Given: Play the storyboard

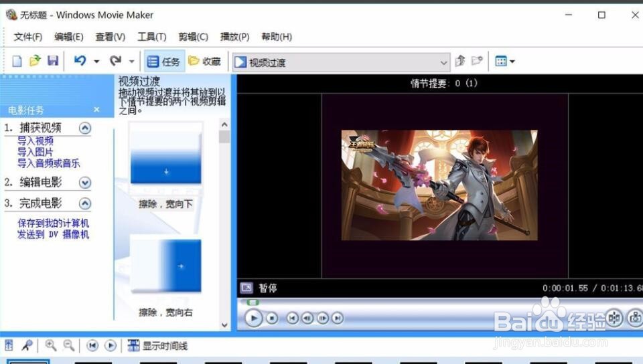Looking at the screenshot, I should [x=111, y=345].
